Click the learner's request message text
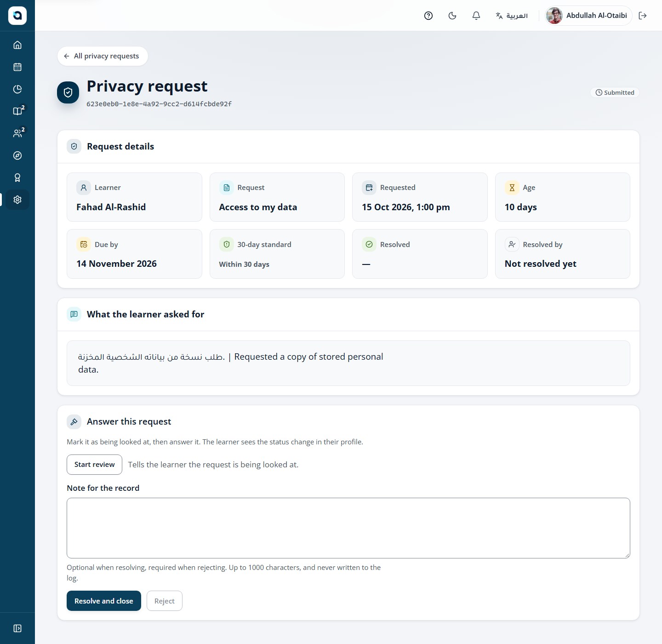The height and width of the screenshot is (644, 662). (231, 363)
